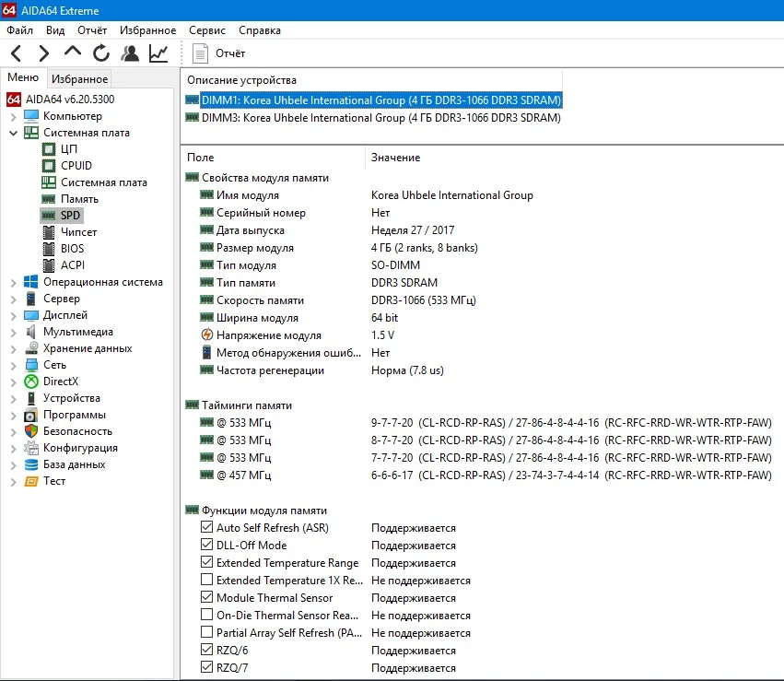Click the Сервер icon
784x681 pixels.
31,299
